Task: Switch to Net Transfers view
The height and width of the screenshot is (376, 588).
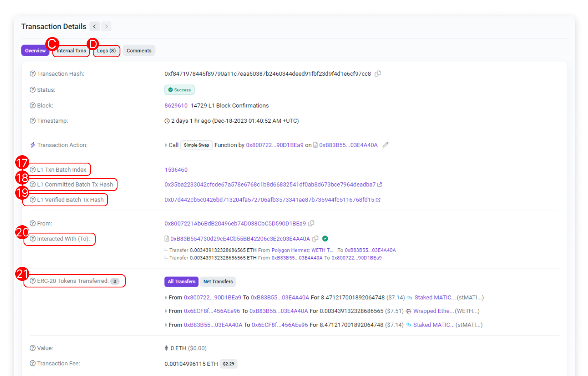Action: pos(218,282)
